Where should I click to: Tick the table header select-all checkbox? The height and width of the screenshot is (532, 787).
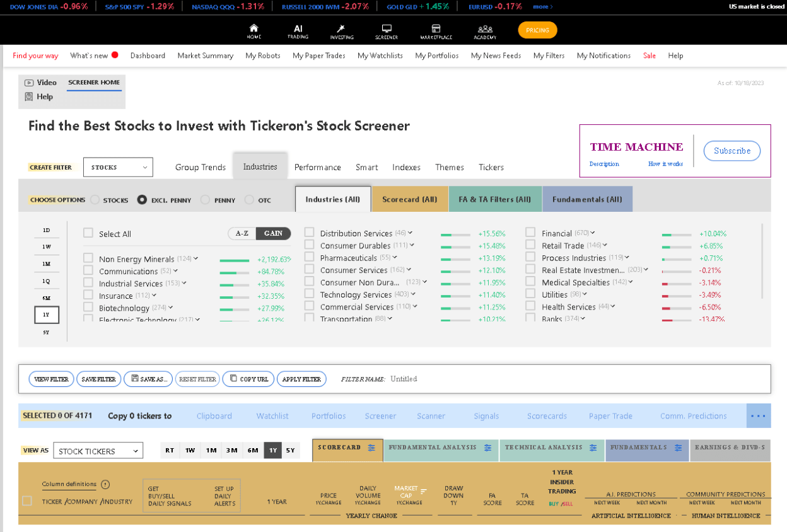click(x=27, y=501)
